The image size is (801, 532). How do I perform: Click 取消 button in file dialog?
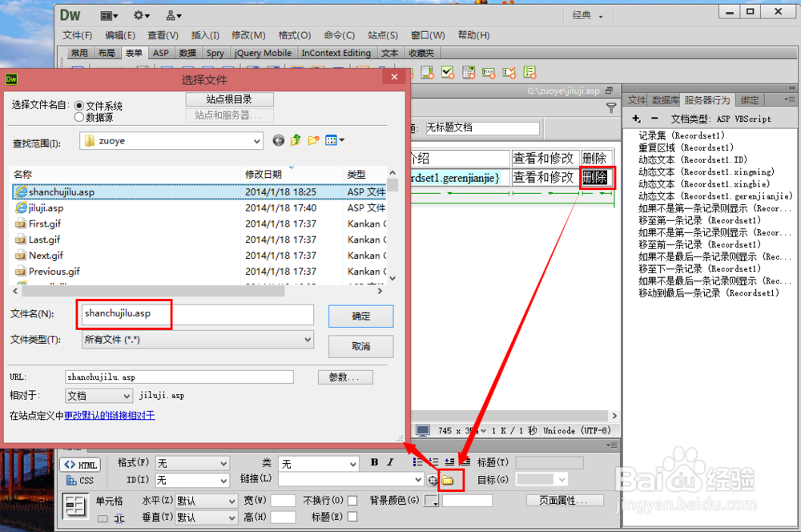click(360, 346)
